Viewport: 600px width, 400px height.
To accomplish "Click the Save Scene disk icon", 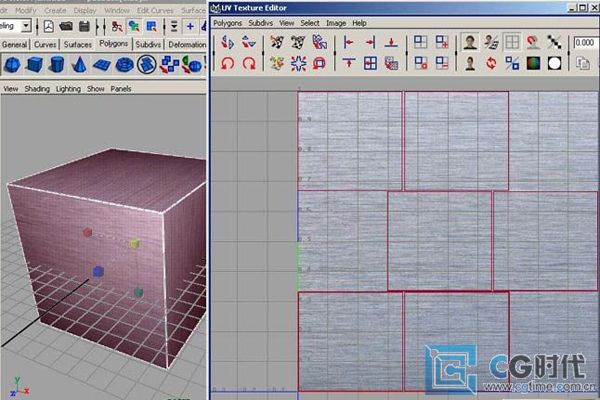I will pos(84,26).
